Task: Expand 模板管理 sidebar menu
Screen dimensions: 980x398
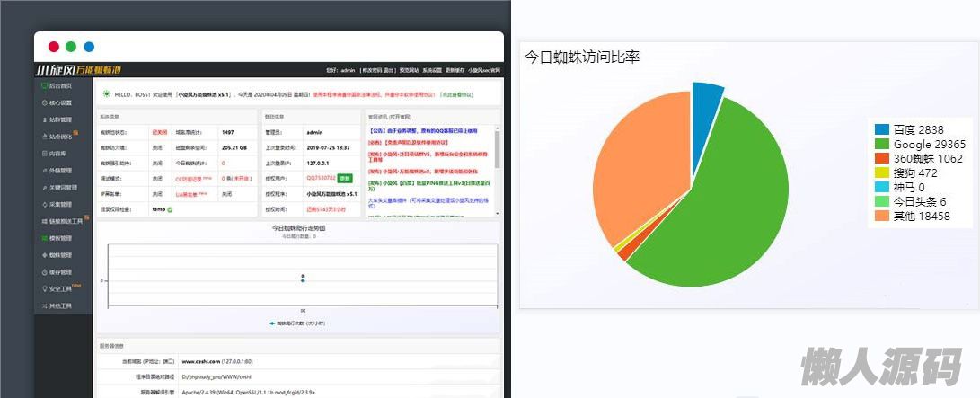Action: pyautogui.click(x=60, y=238)
